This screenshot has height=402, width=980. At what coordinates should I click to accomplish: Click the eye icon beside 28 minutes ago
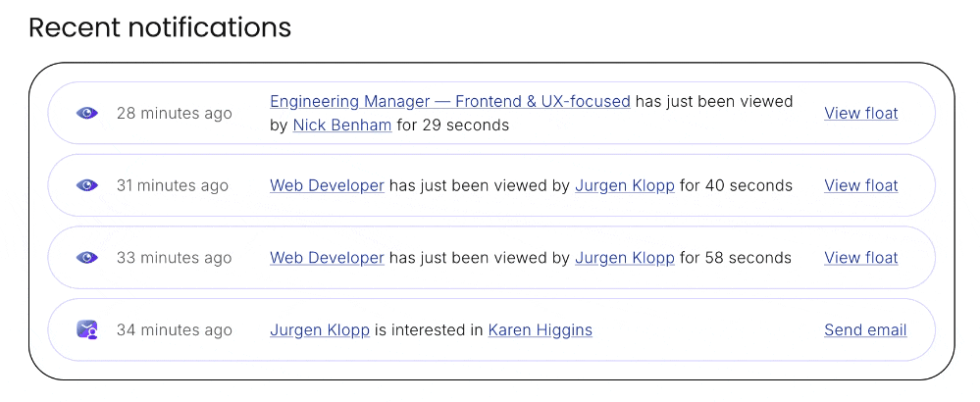[88, 113]
